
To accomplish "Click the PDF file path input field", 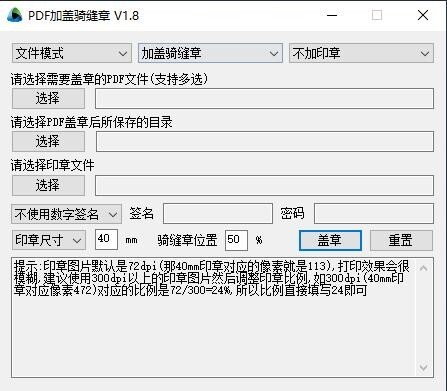I will (x=264, y=99).
